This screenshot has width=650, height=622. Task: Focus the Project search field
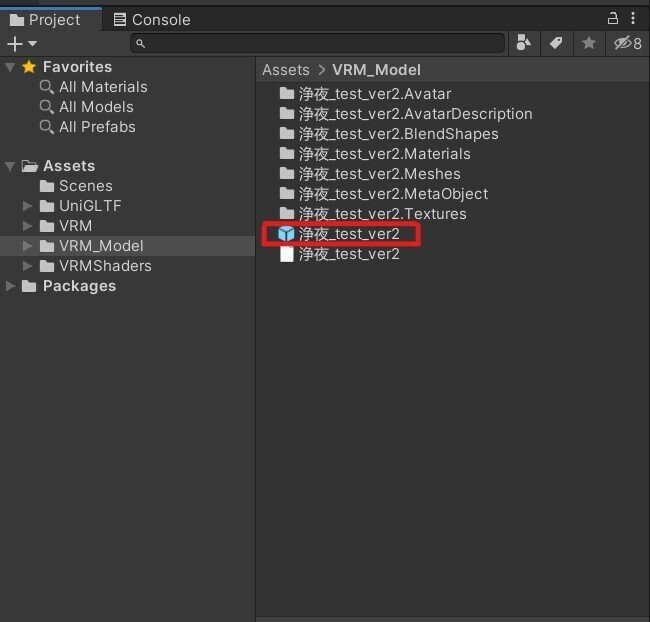coord(318,43)
